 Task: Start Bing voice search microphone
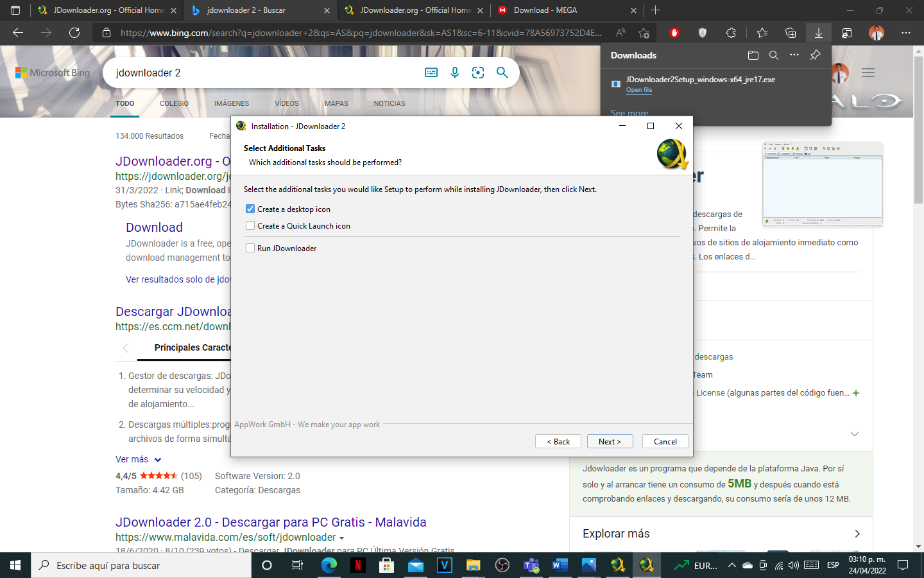click(455, 73)
